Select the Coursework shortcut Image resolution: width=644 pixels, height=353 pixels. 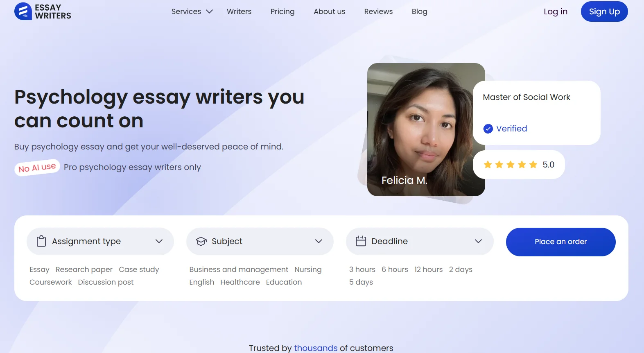click(x=50, y=282)
